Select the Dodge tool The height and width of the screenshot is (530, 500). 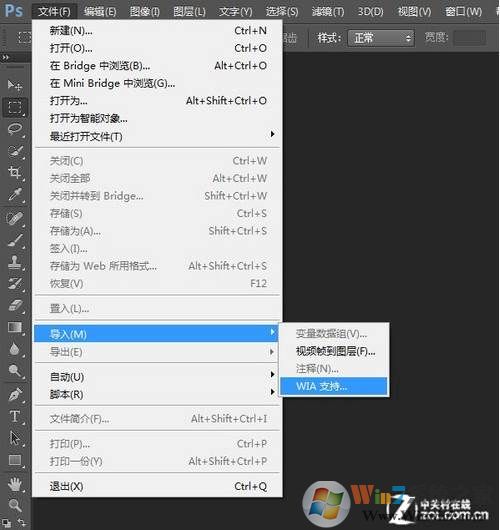[15, 370]
